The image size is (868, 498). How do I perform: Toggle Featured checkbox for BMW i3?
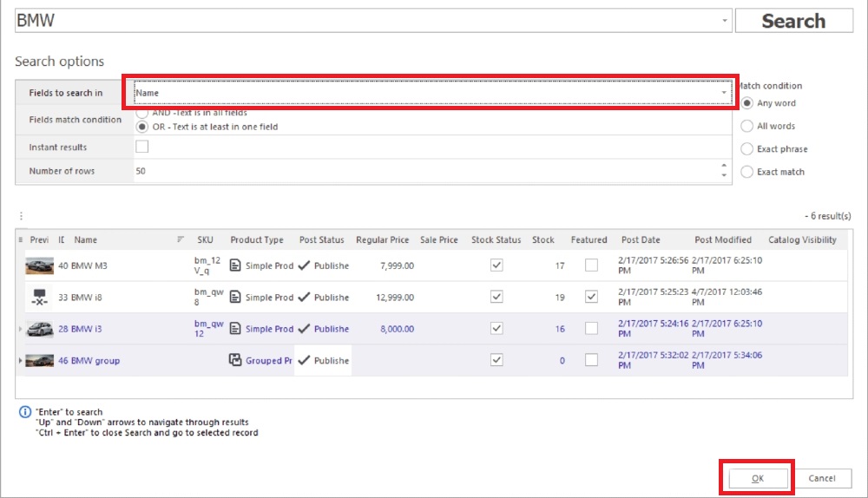pyautogui.click(x=591, y=328)
